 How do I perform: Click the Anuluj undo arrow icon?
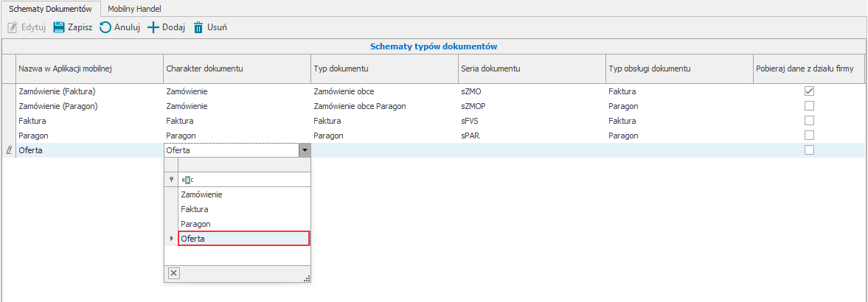click(105, 28)
